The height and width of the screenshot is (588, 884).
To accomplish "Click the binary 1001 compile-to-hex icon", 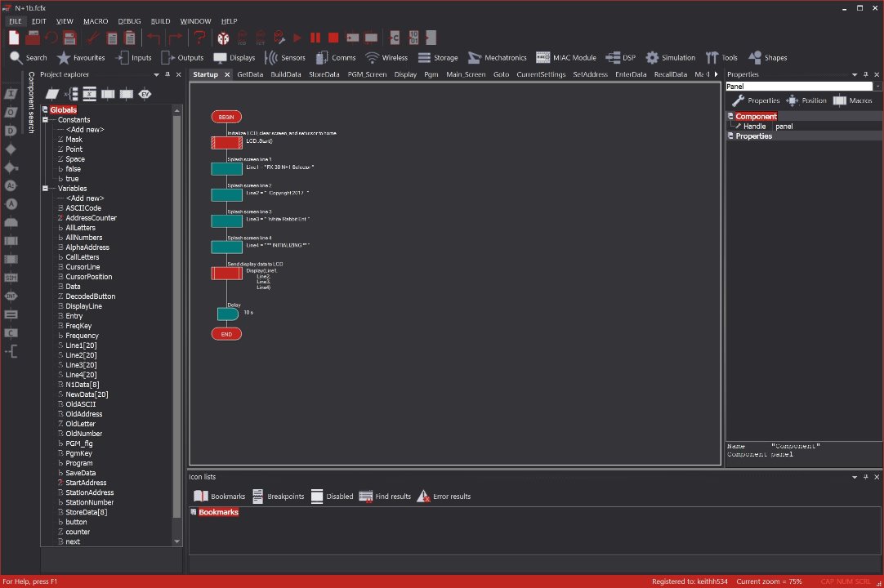I will 413,38.
